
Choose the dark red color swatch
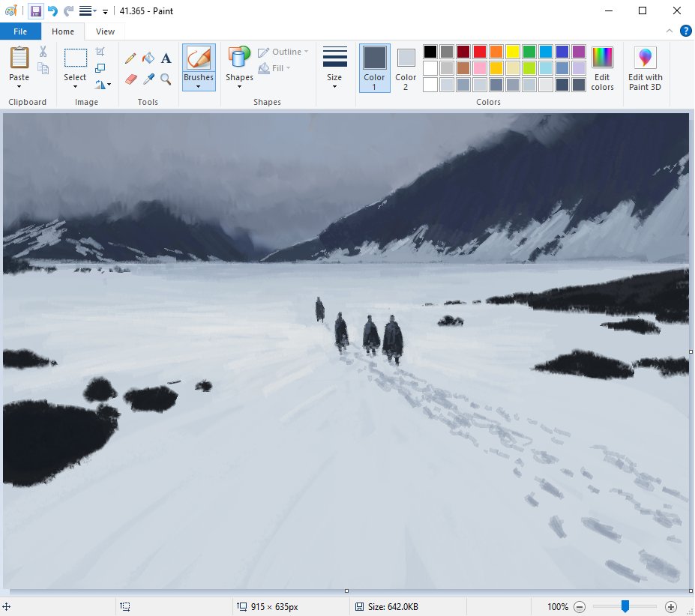[463, 52]
